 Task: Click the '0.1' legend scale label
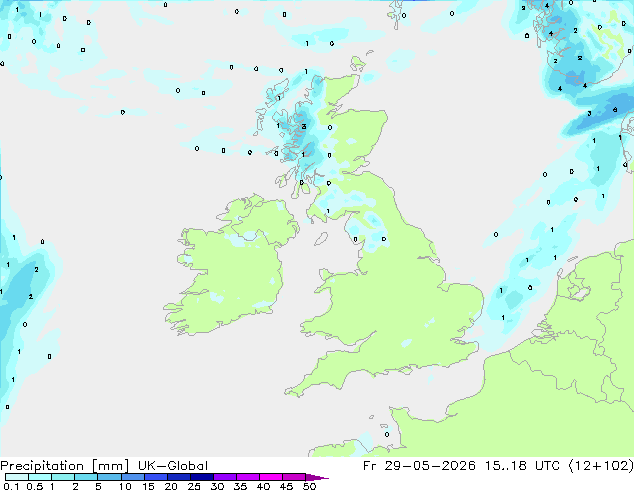coord(12,486)
